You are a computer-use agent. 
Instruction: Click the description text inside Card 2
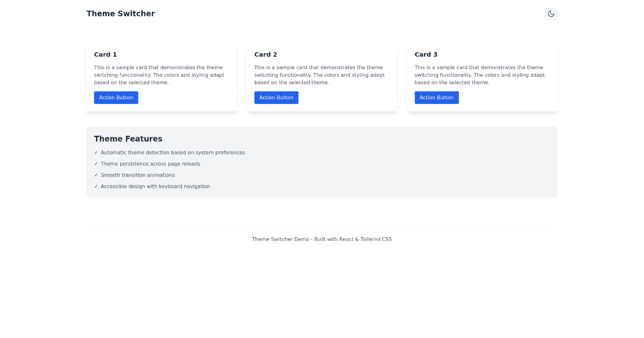click(320, 75)
